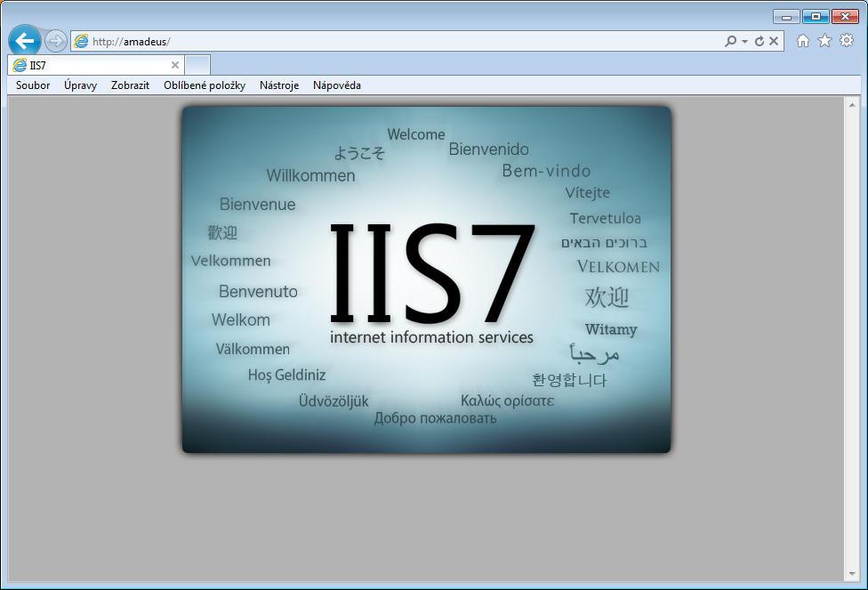Screen dimensions: 868x590
Task: Click the forward navigation arrow
Action: point(55,41)
